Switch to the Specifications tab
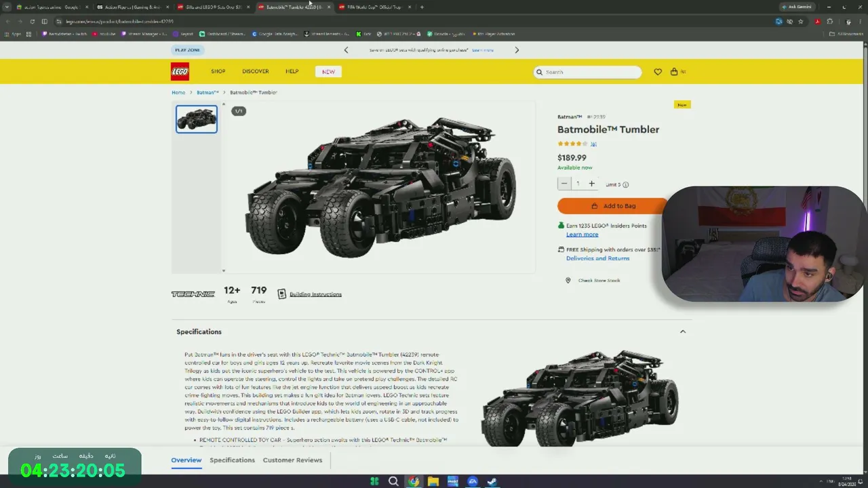This screenshot has height=488, width=868. click(x=232, y=460)
